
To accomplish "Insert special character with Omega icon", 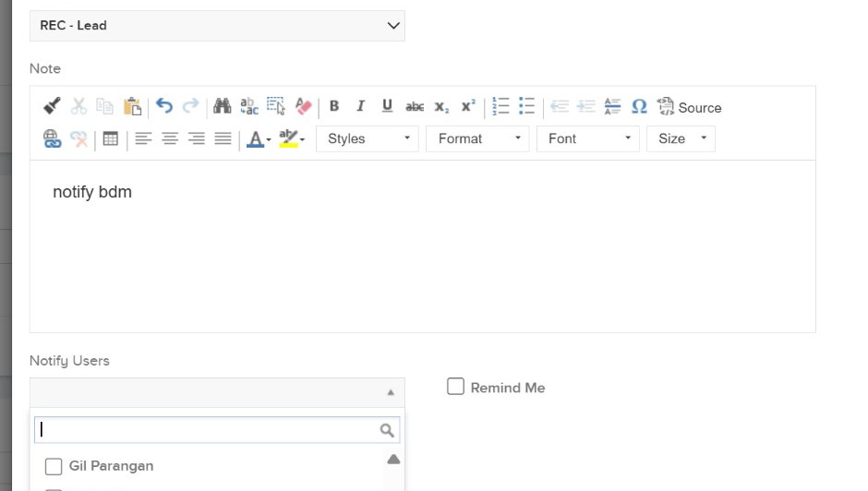I will tap(639, 106).
